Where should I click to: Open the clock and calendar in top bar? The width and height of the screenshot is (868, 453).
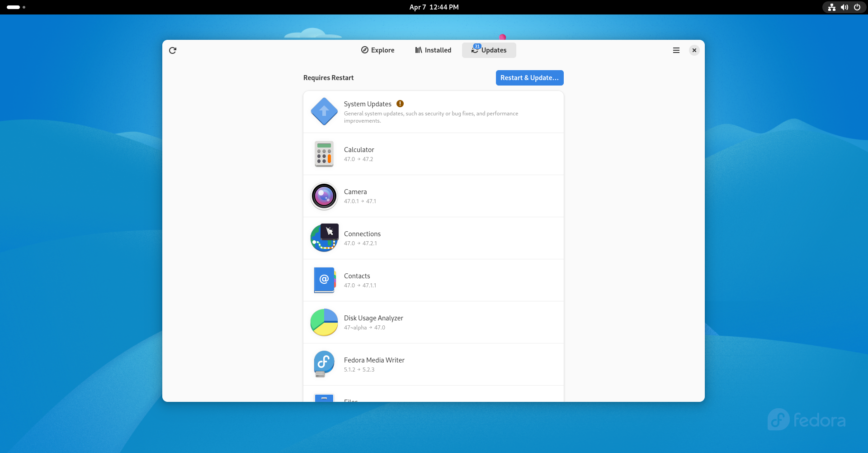click(434, 7)
